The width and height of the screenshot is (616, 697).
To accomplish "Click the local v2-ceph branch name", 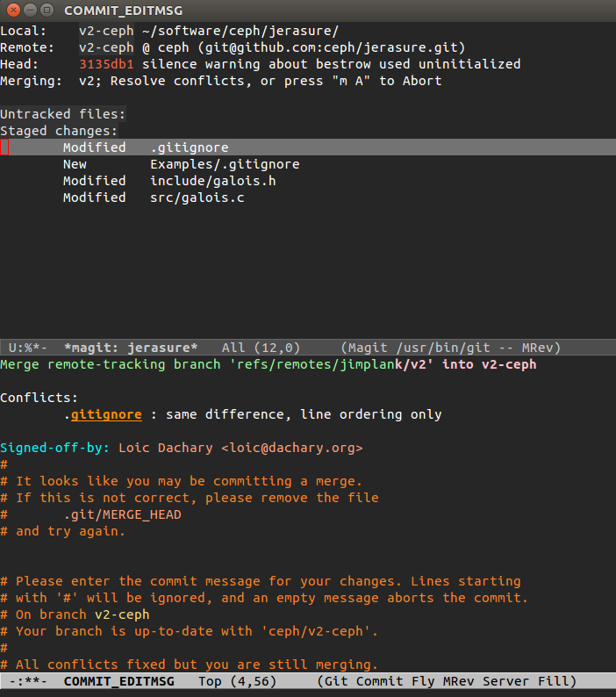I will pos(106,31).
